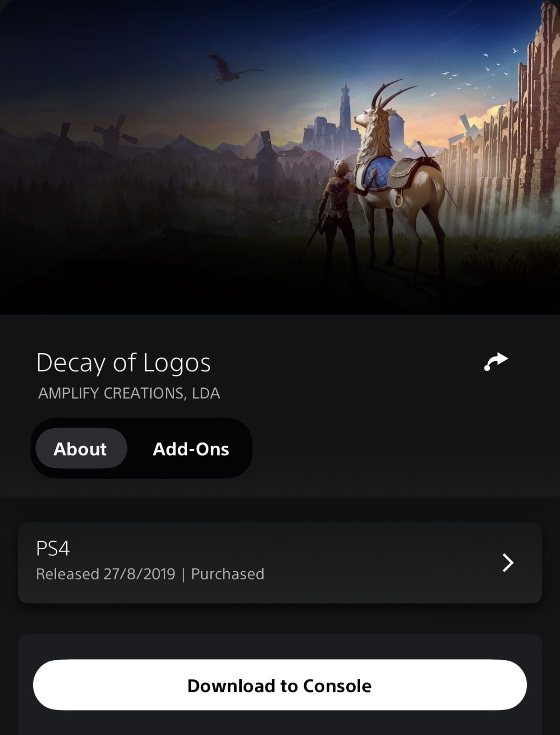Tap the AMPLIFY CREATIONS, LDA publisher name
Viewport: 560px width, 735px height.
[x=129, y=393]
